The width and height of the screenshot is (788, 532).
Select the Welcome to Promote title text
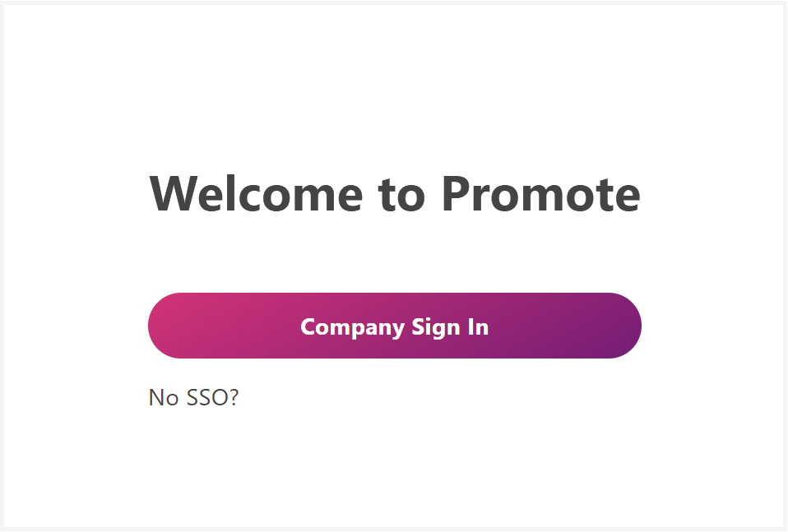point(394,194)
